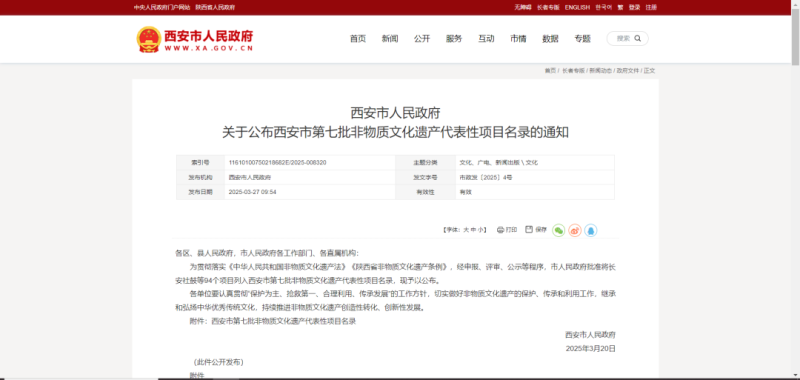Click the search magnifier icon
Image resolution: width=800 pixels, height=380 pixels.
point(638,38)
